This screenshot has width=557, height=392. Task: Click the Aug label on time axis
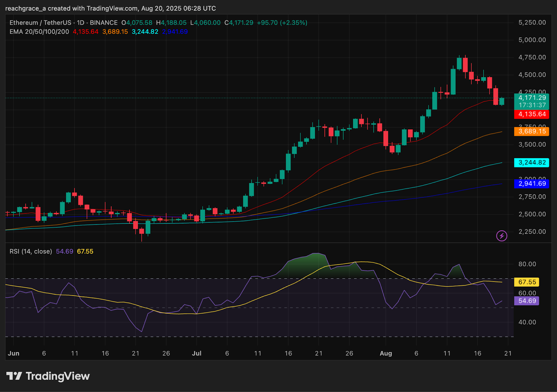point(386,353)
